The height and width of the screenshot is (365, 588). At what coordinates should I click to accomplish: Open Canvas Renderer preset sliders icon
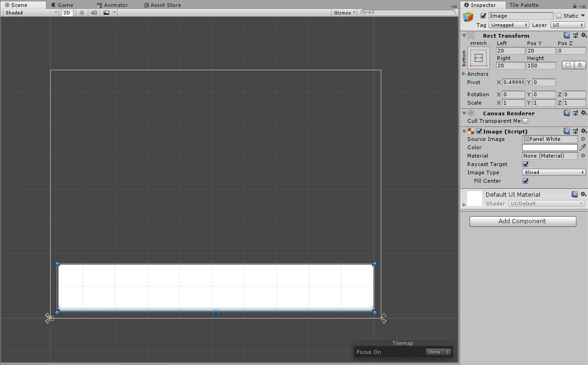point(575,113)
